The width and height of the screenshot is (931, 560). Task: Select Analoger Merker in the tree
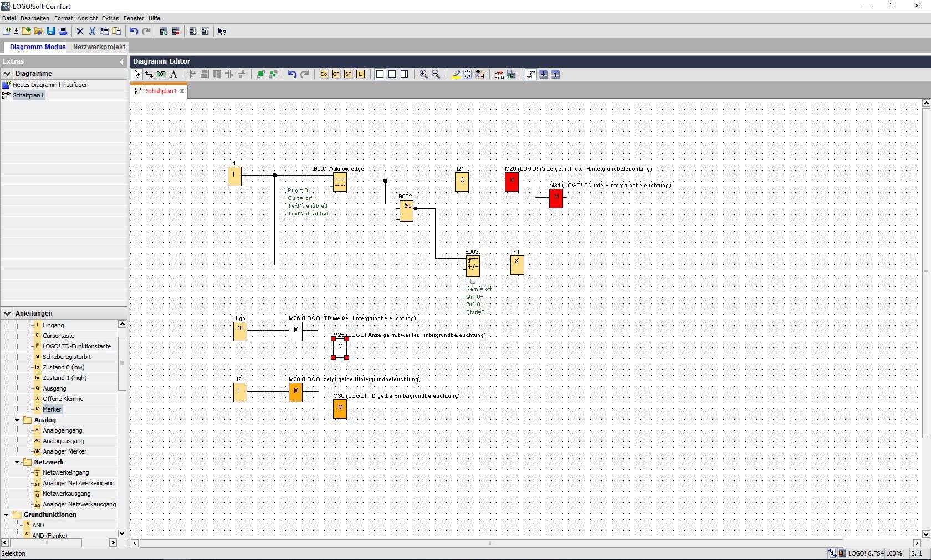click(x=64, y=451)
